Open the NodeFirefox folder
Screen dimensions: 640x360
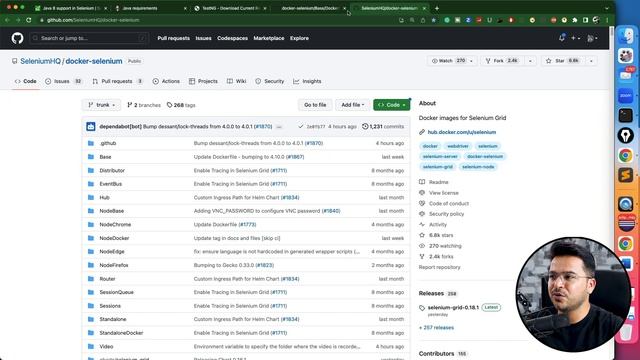click(114, 265)
